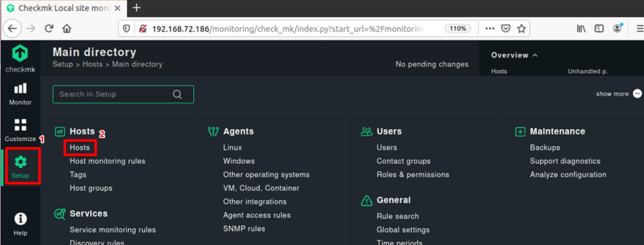The image size is (644, 245).
Task: Open Rule search
Action: pyautogui.click(x=398, y=216)
